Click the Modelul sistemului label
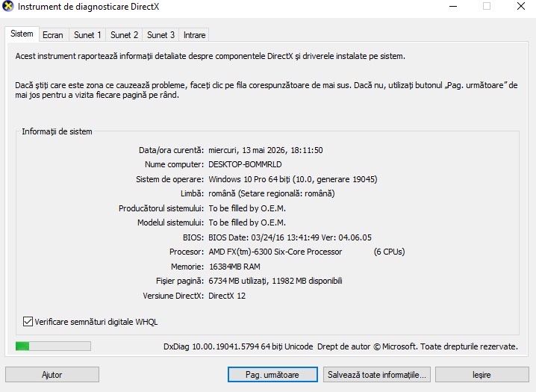This screenshot has width=536, height=392. pos(170,223)
